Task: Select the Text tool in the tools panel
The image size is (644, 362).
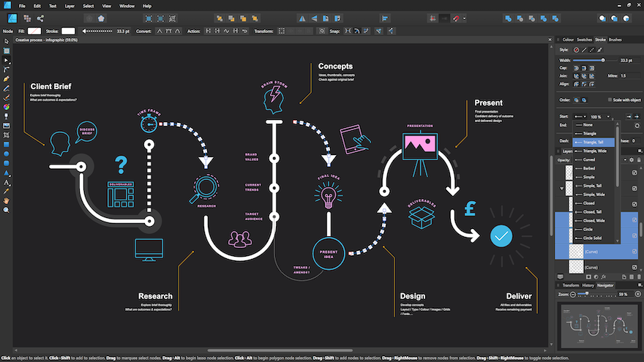Action: coord(6,182)
